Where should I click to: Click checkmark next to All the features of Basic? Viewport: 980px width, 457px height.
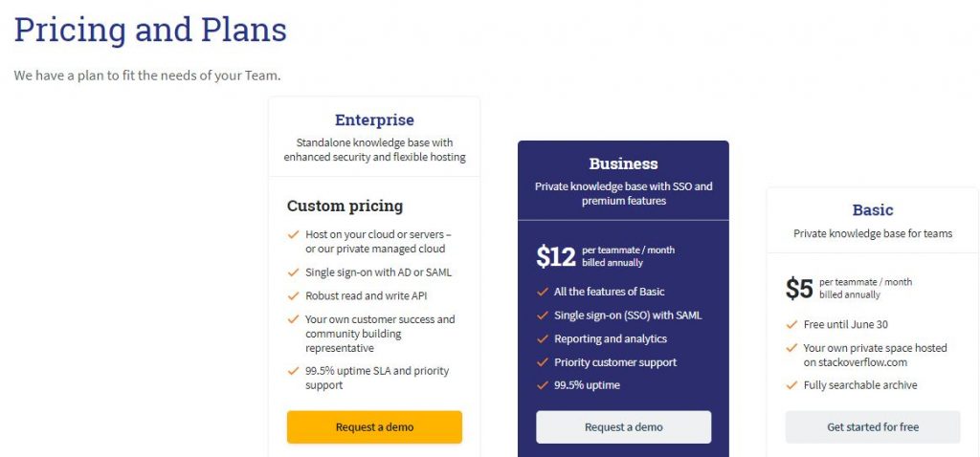[x=542, y=292]
